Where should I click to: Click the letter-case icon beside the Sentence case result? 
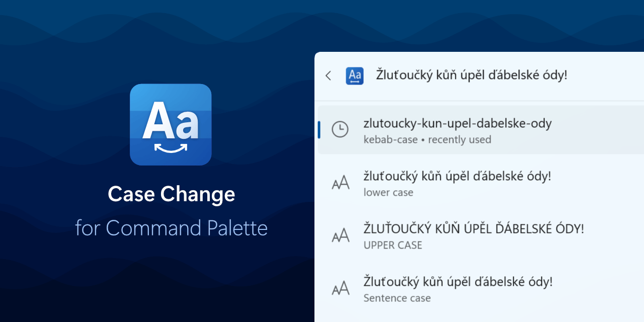pos(341,288)
